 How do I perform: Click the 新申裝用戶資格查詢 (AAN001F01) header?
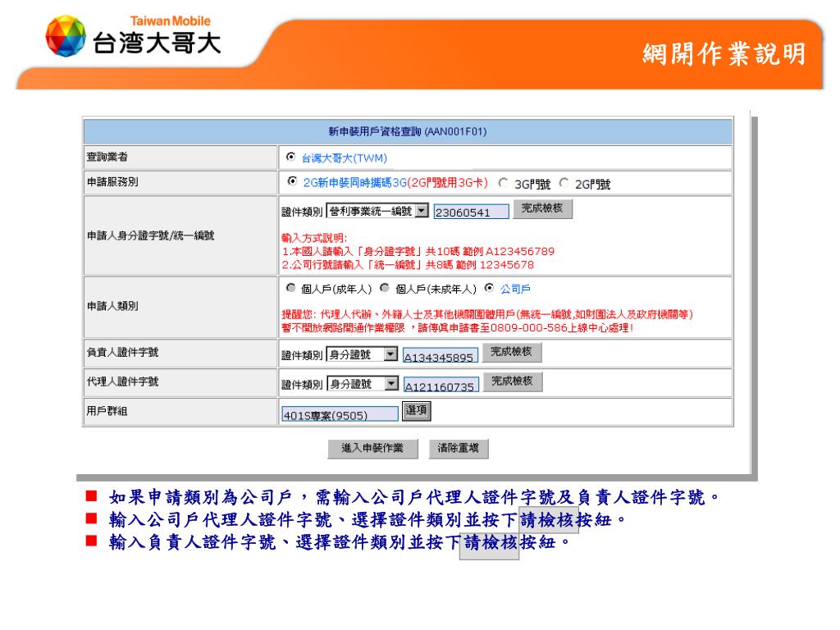pyautogui.click(x=408, y=132)
